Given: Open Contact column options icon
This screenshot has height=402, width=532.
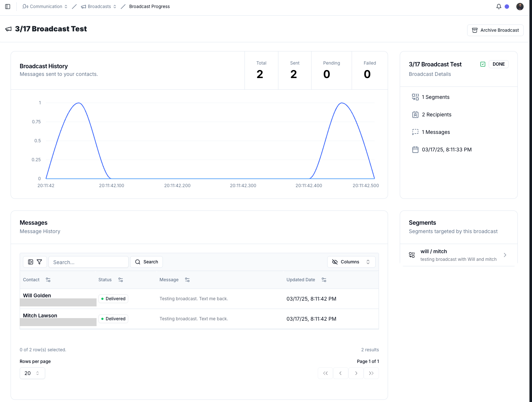Looking at the screenshot, I should coord(48,280).
